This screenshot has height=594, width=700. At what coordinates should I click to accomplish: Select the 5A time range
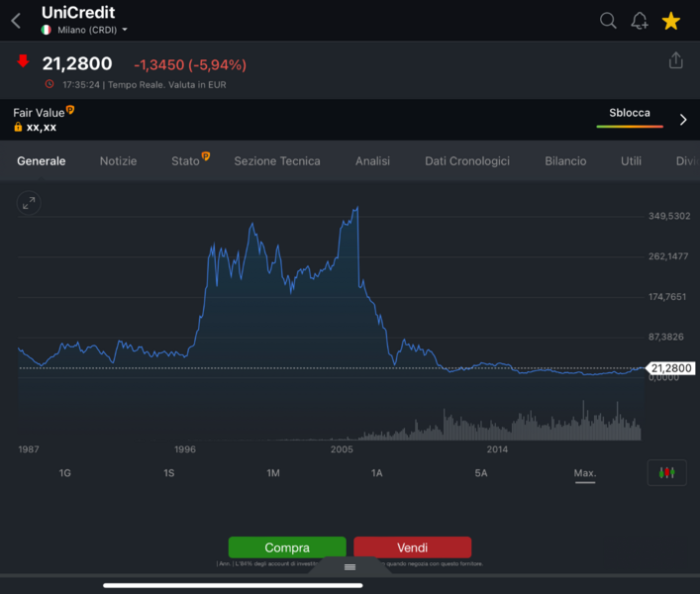click(481, 473)
